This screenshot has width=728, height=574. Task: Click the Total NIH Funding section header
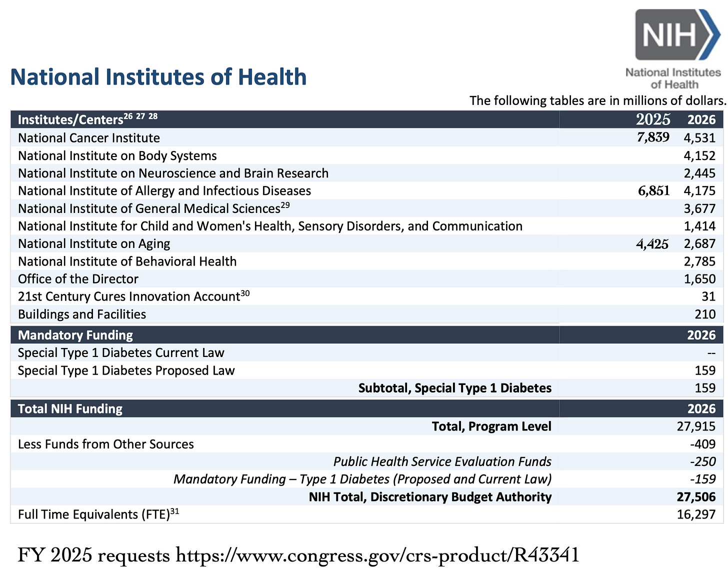point(70,409)
